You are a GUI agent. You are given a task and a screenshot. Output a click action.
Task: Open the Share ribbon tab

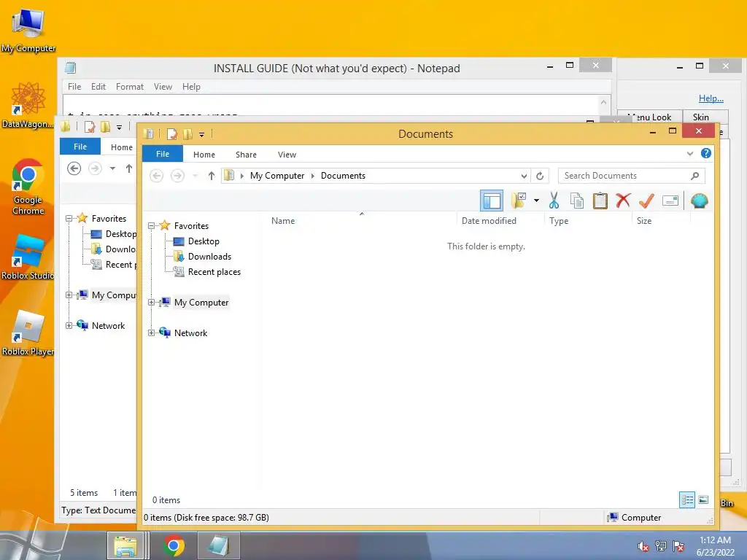[x=246, y=155]
